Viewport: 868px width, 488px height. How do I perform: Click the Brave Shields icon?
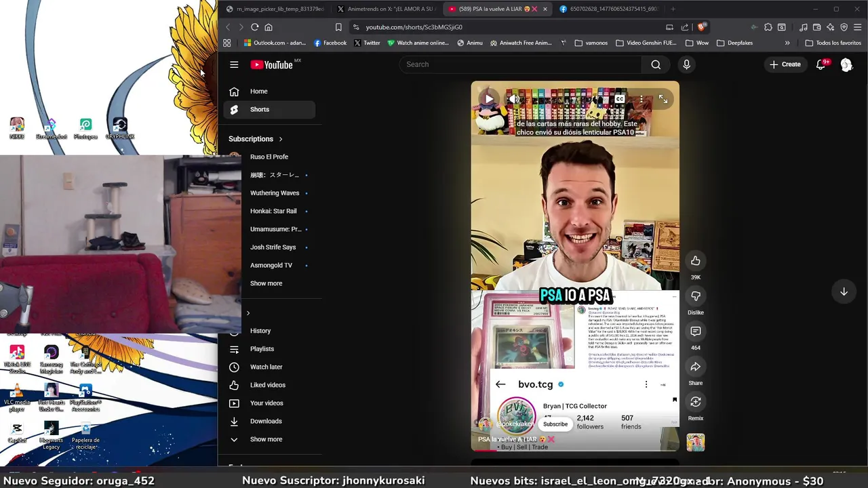click(x=701, y=27)
